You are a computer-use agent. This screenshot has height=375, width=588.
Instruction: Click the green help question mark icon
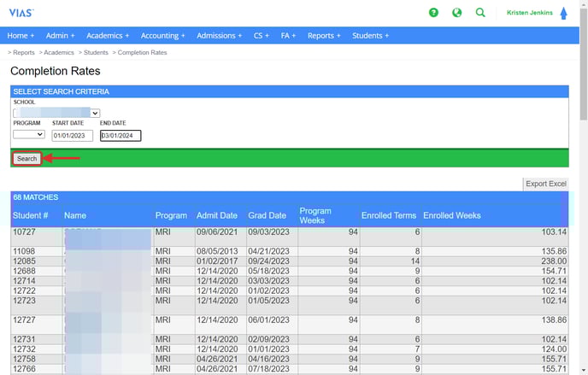click(x=434, y=13)
